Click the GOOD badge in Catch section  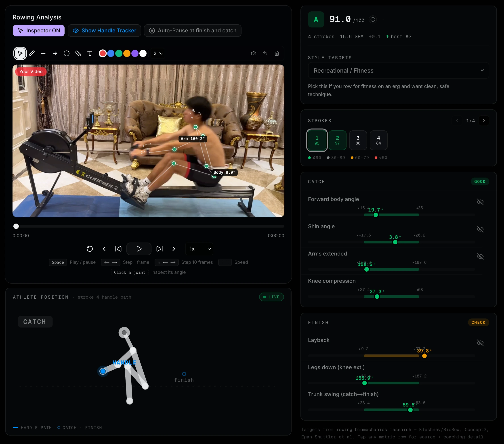[480, 181]
